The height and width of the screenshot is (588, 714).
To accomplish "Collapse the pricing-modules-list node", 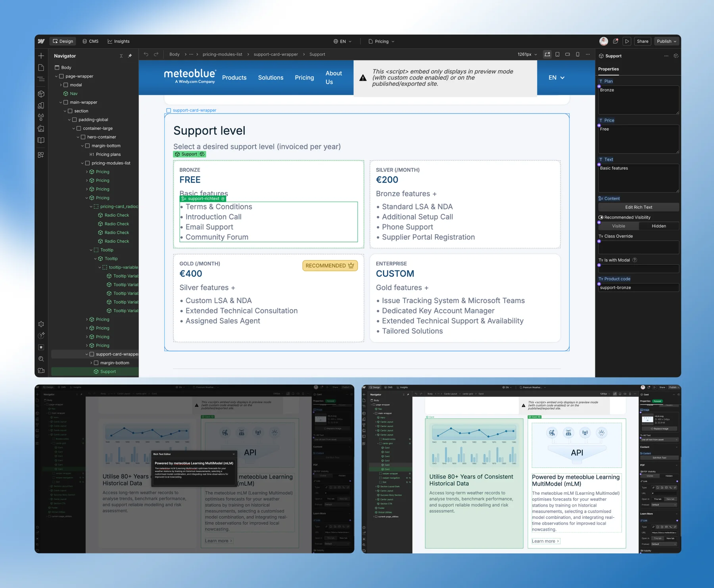I will point(83,163).
